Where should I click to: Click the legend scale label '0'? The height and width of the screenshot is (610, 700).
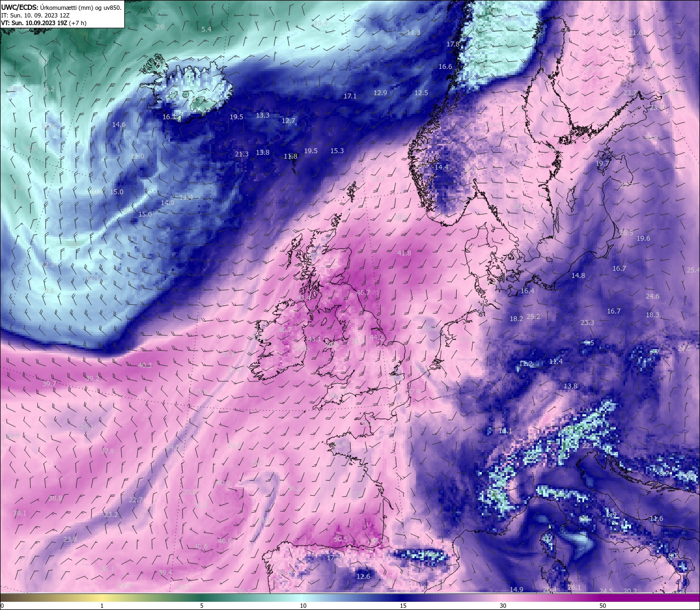point(2,606)
